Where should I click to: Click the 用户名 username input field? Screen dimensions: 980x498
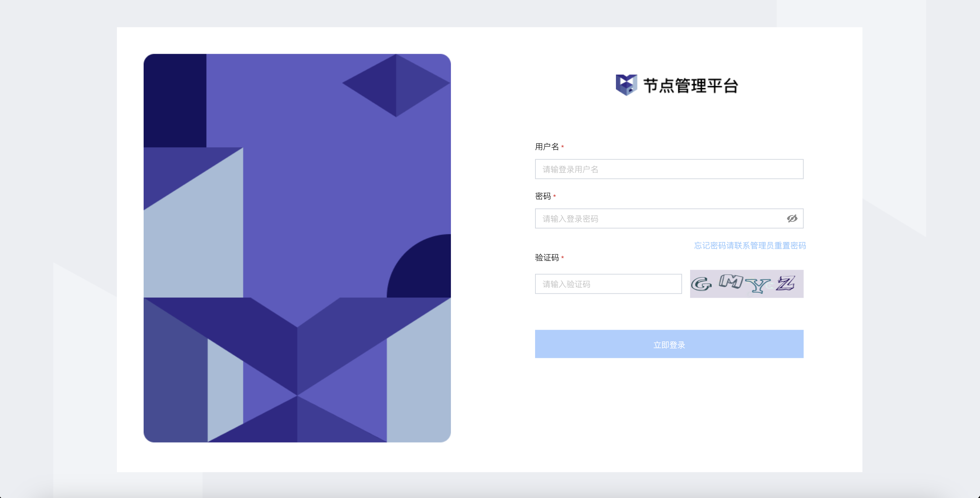coord(669,169)
